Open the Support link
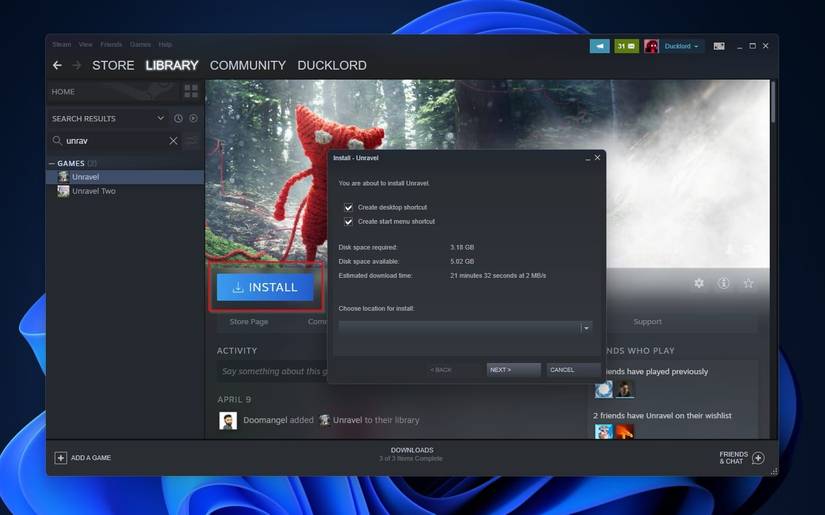Screen dimensions: 825x515 point(647,321)
